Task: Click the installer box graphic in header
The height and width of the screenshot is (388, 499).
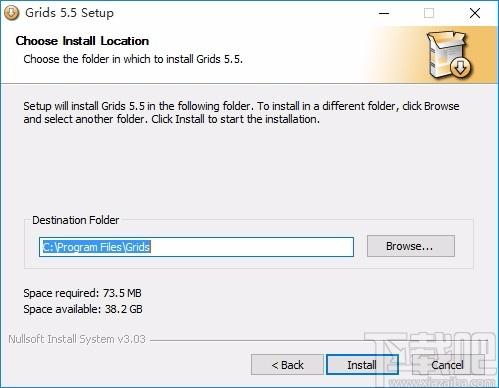Action: click(449, 55)
